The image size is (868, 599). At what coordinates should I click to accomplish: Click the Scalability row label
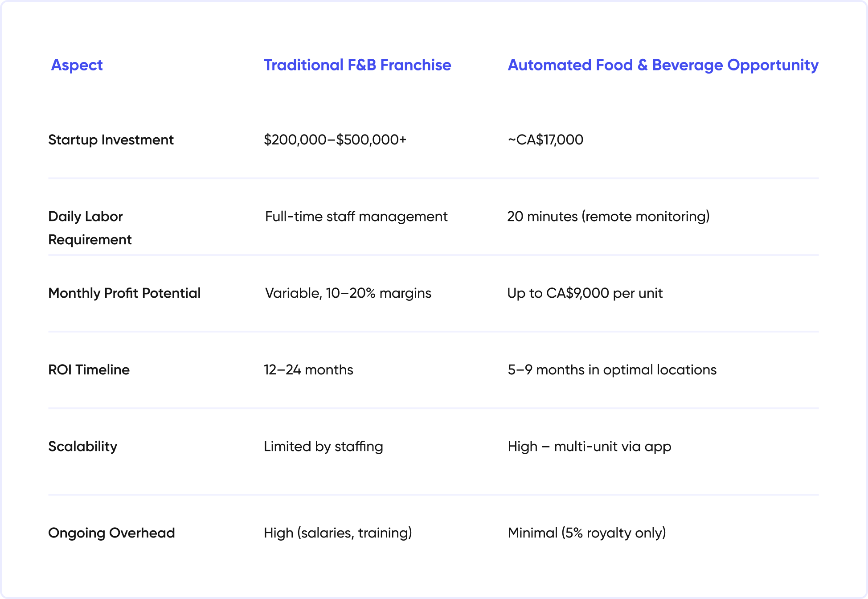click(x=82, y=447)
